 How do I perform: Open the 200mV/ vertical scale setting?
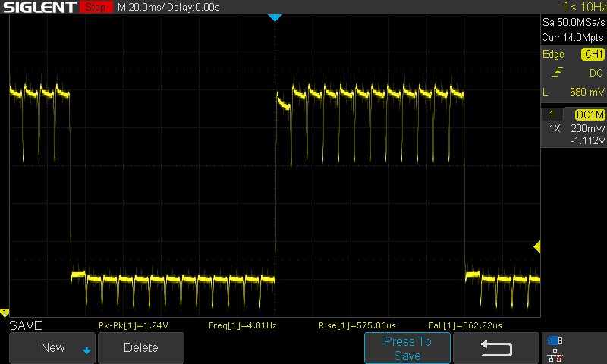(x=587, y=129)
